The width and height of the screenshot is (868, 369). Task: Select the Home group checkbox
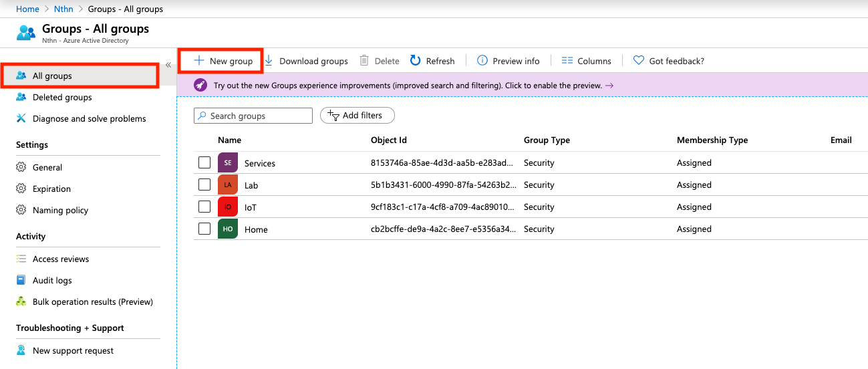(204, 229)
